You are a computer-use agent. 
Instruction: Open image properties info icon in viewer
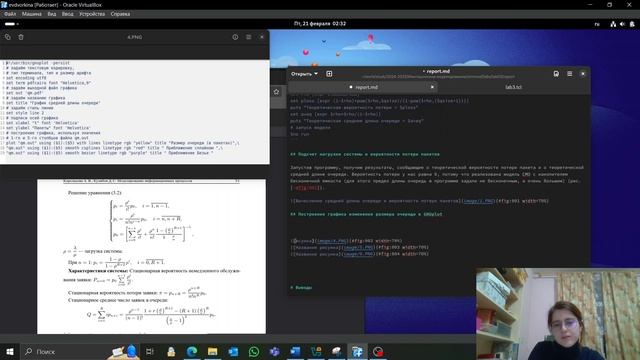pyautogui.click(x=235, y=37)
